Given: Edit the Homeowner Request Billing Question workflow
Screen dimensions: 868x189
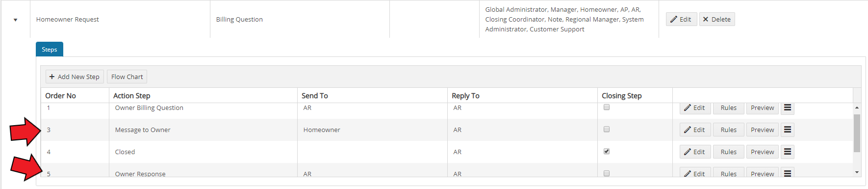Looking at the screenshot, I should coord(681,19).
